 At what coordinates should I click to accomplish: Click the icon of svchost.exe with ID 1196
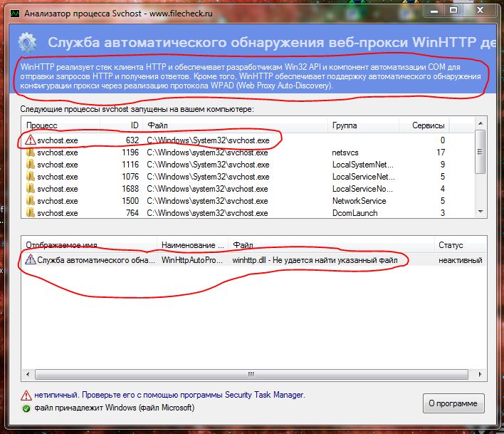point(31,153)
